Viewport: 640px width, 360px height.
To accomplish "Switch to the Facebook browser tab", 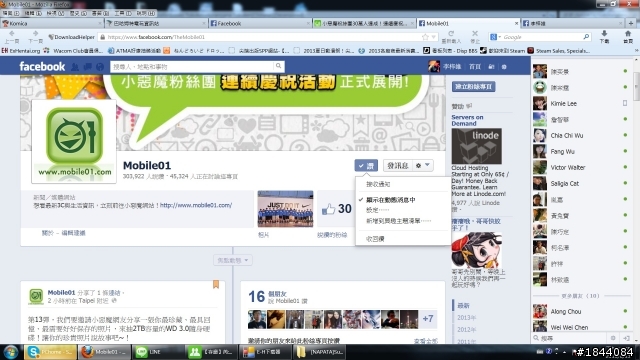I will tap(260, 23).
